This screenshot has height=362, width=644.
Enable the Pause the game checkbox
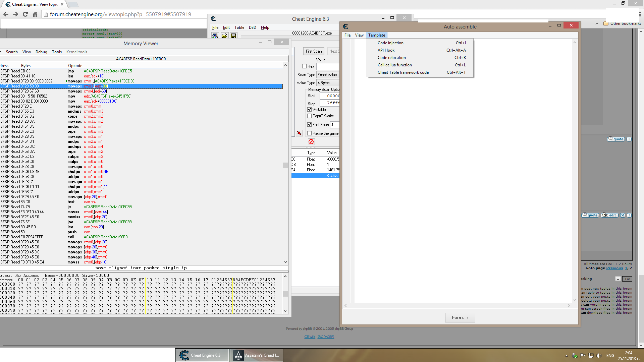tap(309, 133)
